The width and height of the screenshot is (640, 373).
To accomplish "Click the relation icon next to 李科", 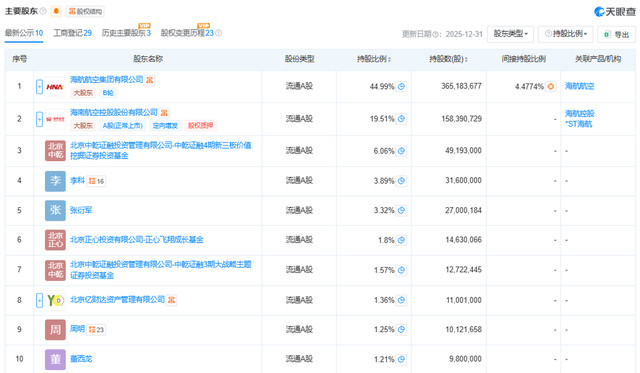I will coord(96,181).
